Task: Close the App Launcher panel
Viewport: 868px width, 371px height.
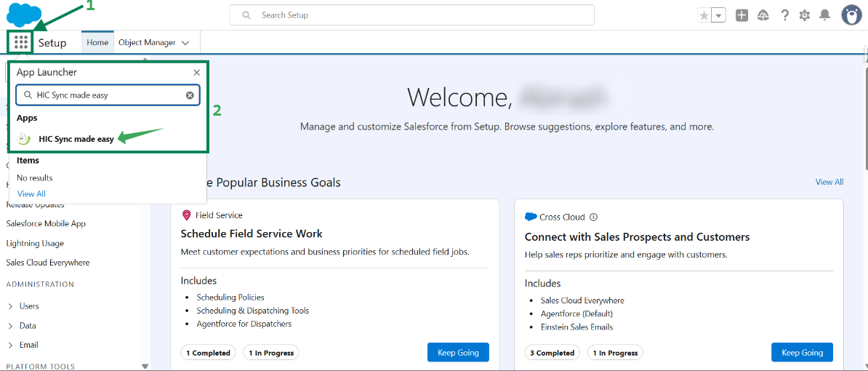Action: [x=196, y=73]
